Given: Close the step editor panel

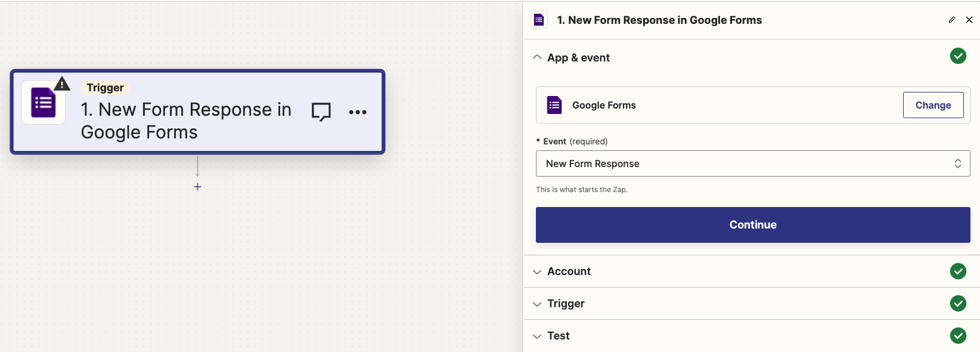Looking at the screenshot, I should (969, 20).
